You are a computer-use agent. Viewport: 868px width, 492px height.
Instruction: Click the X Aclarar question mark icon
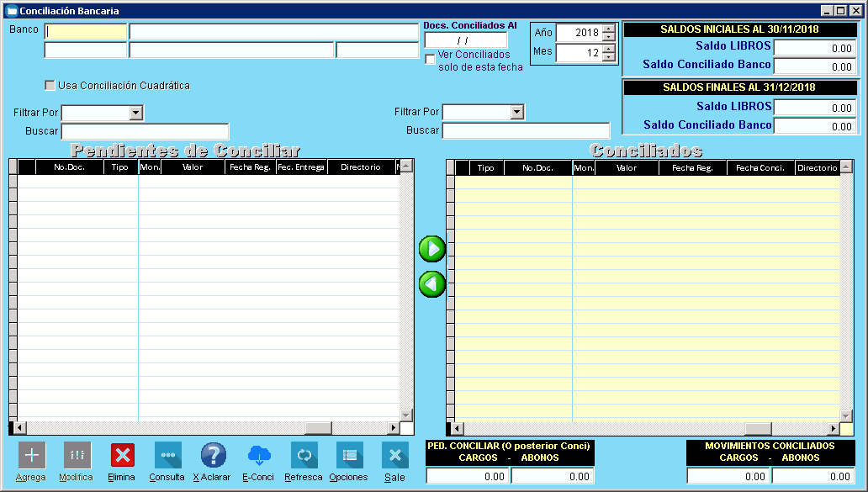click(x=213, y=455)
